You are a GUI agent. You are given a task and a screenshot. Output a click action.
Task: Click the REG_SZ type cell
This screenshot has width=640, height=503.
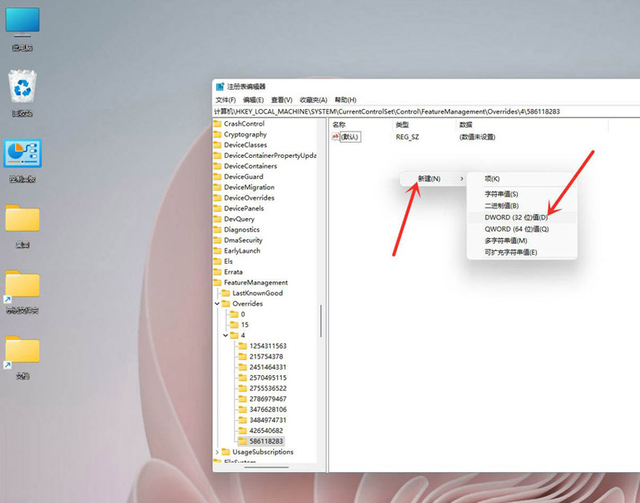pos(407,137)
